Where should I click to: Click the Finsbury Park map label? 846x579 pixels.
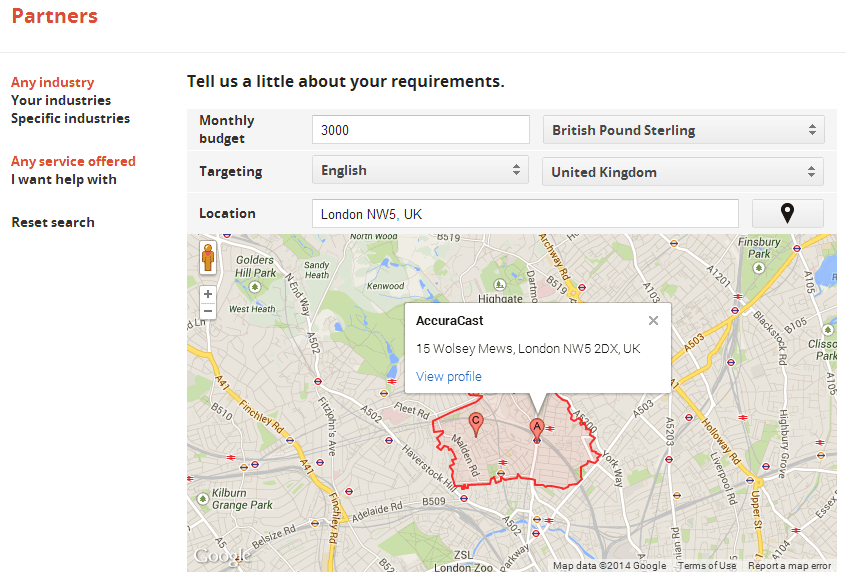point(759,248)
